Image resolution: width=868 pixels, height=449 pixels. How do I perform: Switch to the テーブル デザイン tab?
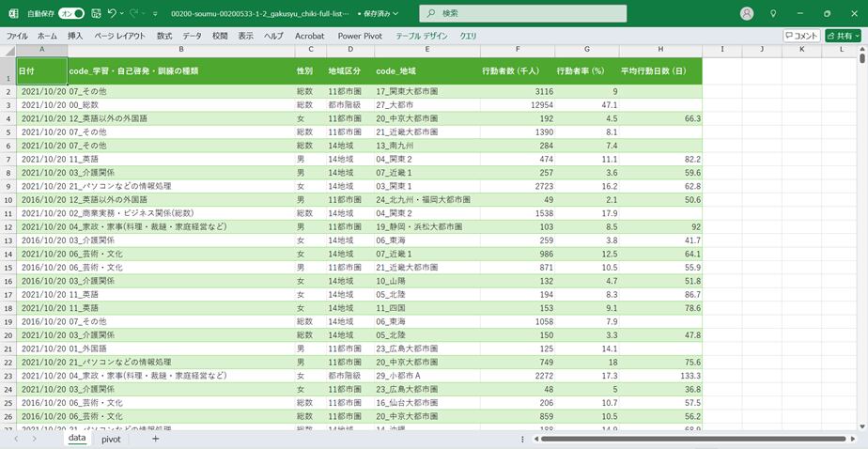[422, 36]
